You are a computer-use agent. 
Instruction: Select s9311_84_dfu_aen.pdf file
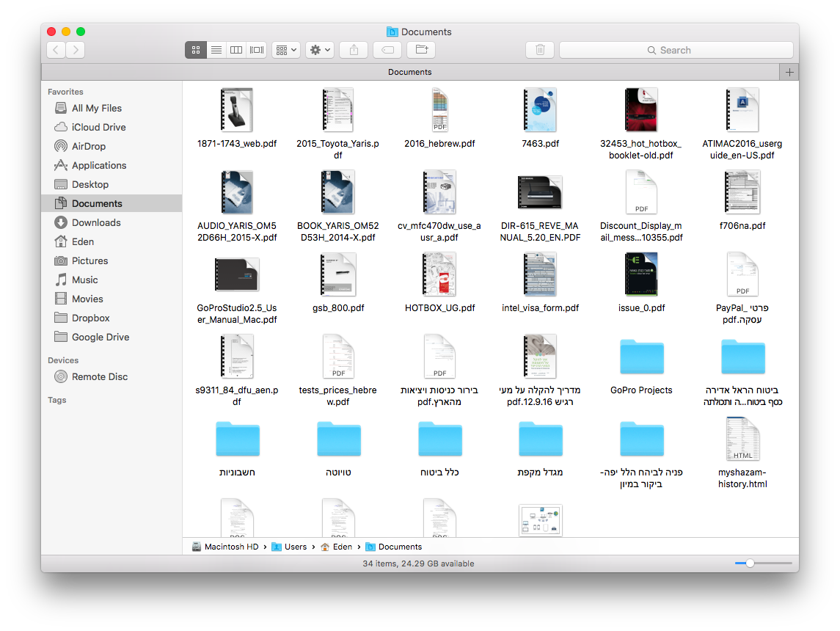(237, 357)
